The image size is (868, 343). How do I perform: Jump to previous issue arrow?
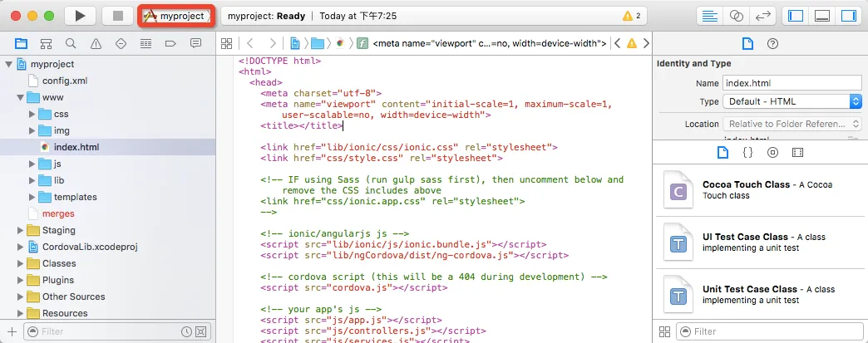[x=617, y=43]
